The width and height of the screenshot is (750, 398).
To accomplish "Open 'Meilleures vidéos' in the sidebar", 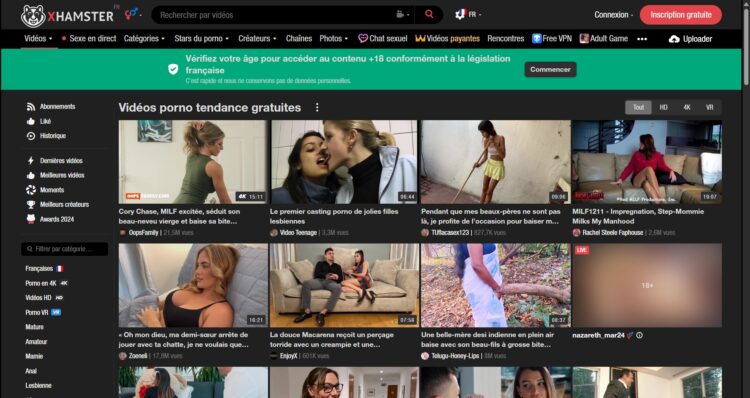I will tap(55, 176).
